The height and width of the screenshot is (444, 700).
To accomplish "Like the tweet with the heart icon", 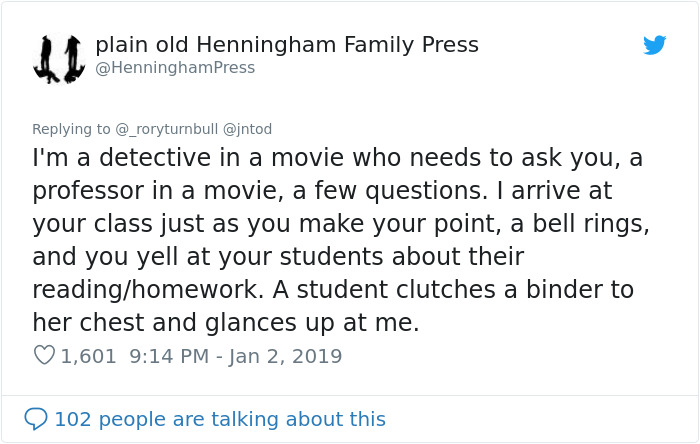I will coord(43,355).
